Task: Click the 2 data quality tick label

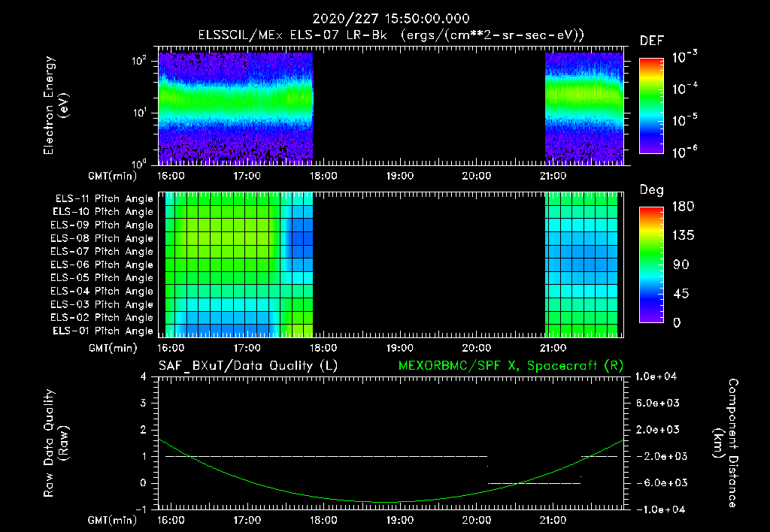Action: (144, 429)
